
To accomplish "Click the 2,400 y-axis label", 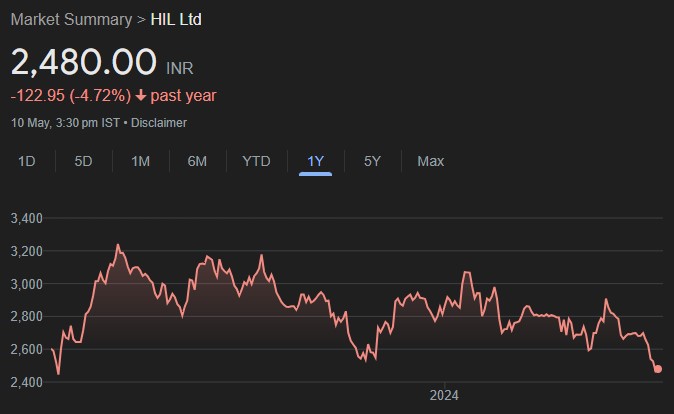I will pyautogui.click(x=27, y=382).
